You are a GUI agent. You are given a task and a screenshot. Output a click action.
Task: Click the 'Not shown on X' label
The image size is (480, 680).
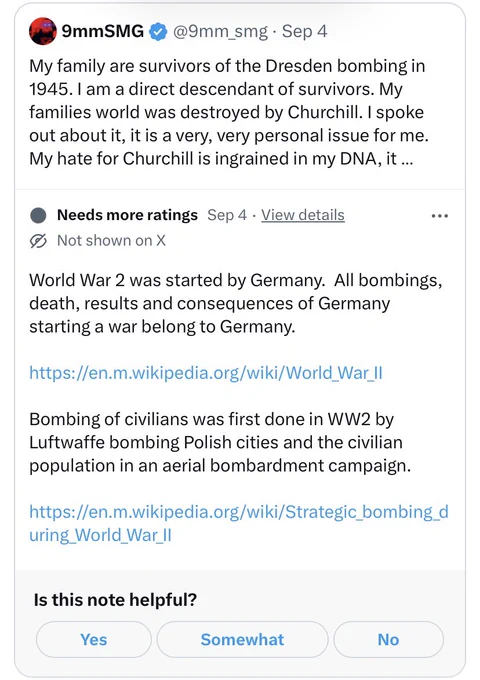111,241
